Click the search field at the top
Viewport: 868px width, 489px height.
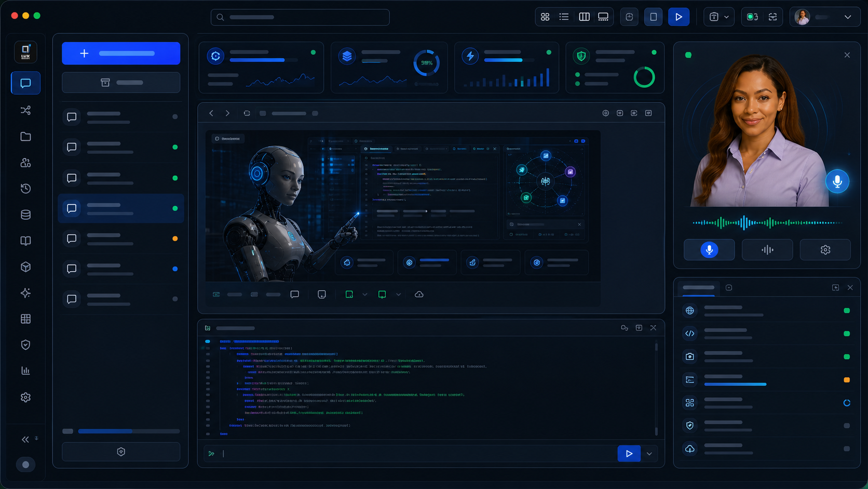[300, 17]
